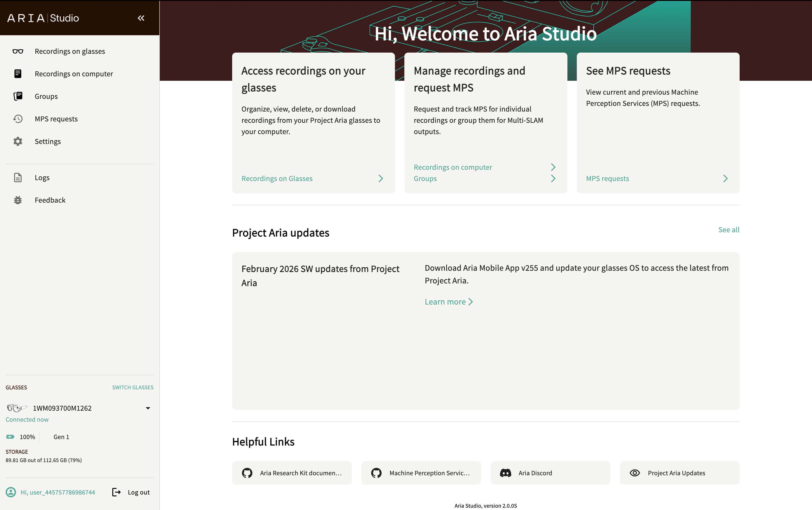
Task: Click GitHub icon on Machine Perception Services link
Action: (376, 473)
